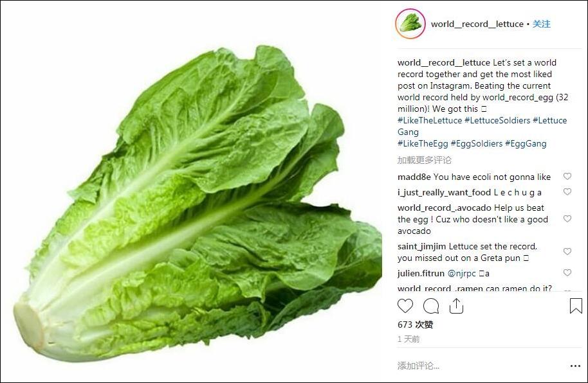Viewport: 588px width, 383px height.
Task: Open world__record__lettuce profile avatar
Action: point(410,24)
